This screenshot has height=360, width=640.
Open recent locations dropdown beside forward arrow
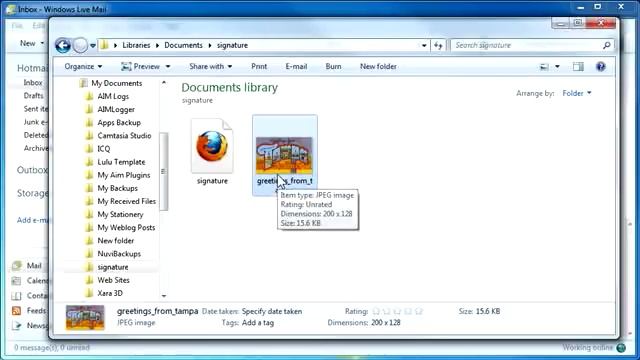coord(93,46)
